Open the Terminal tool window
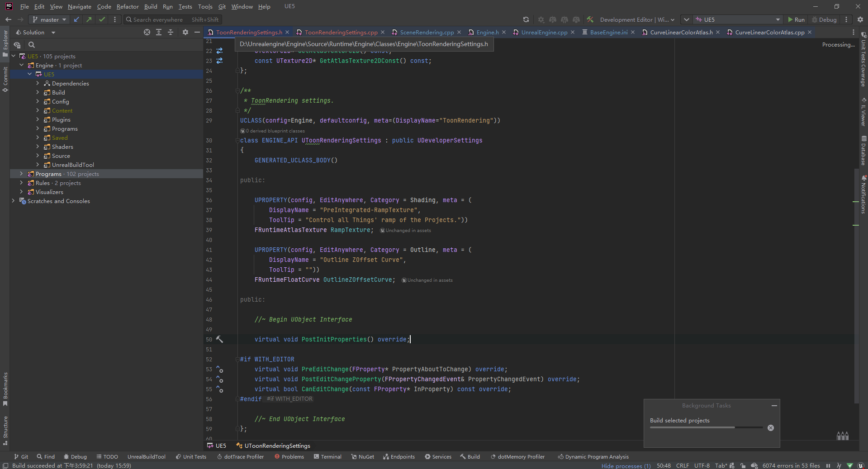 pos(327,456)
